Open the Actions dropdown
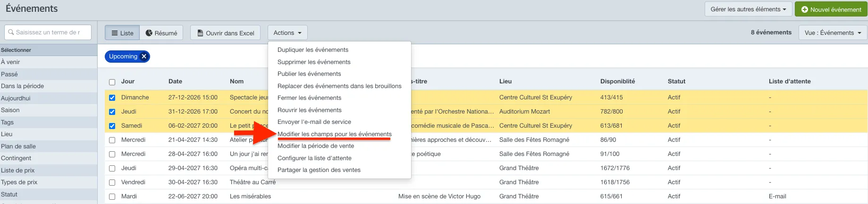The width and height of the screenshot is (868, 204). (x=287, y=33)
